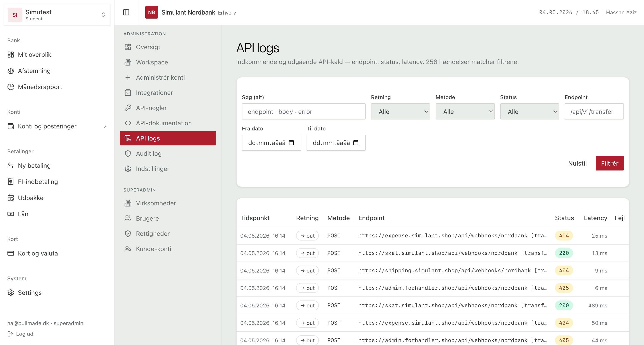Expand the Konti og posteringer chevron
This screenshot has width=644, height=345.
[105, 126]
